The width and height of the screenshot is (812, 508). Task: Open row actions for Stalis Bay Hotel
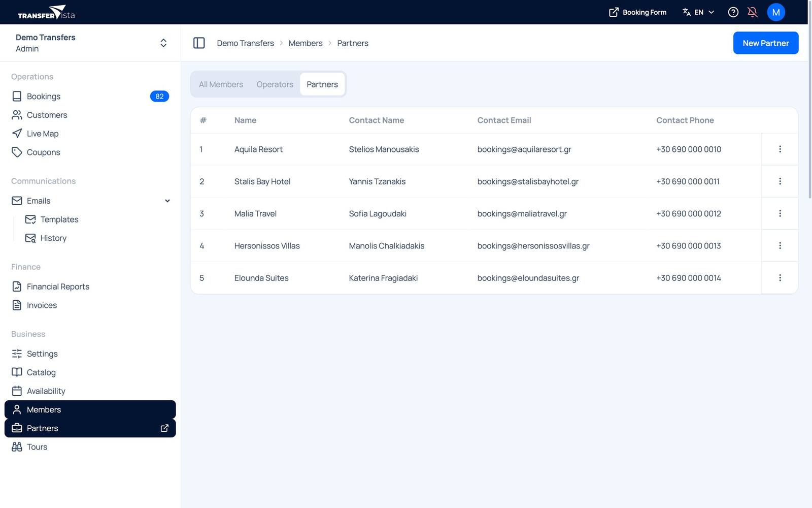[x=780, y=181]
